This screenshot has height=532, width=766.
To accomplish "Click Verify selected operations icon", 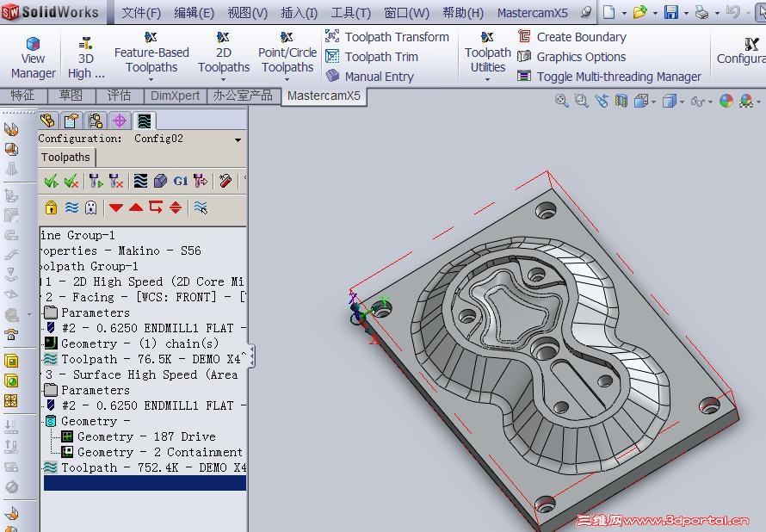I will [x=160, y=182].
